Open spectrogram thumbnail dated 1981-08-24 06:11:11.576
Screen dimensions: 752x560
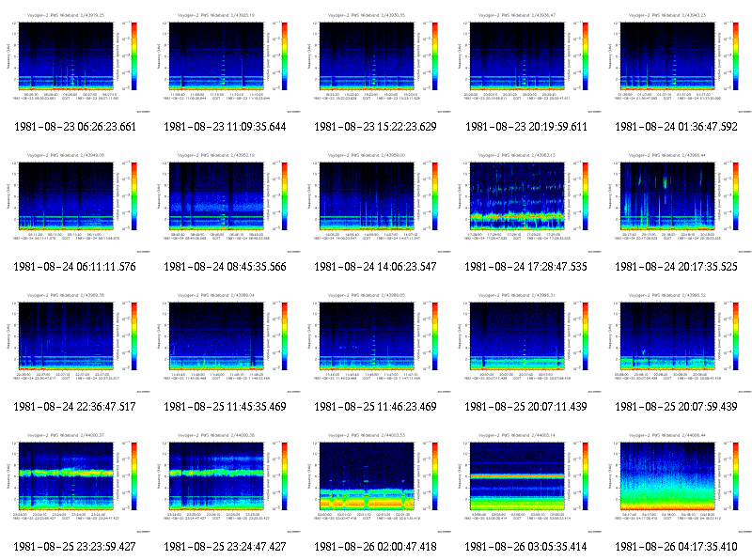(75, 202)
